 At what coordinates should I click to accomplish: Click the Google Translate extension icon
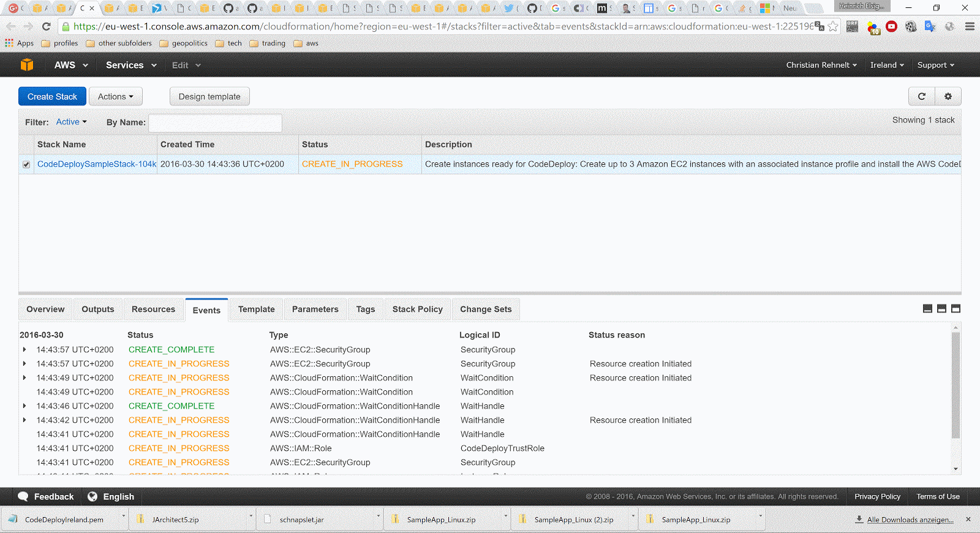pos(930,26)
